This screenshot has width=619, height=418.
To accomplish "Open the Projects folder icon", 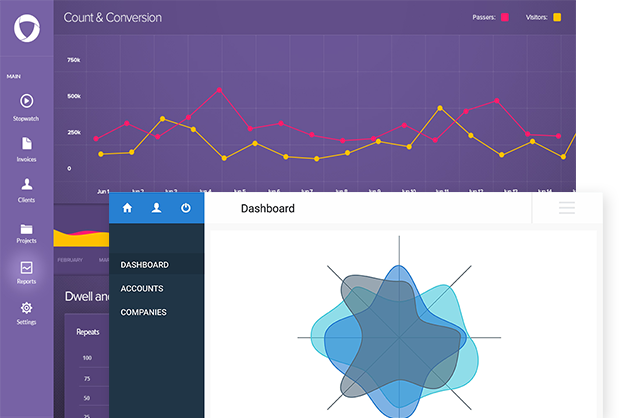I will pos(27,228).
